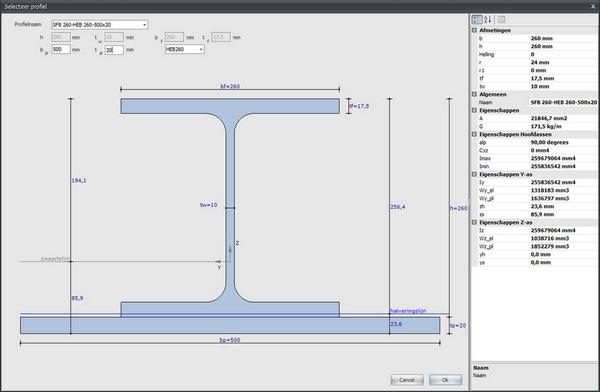Select the alp value '90,00 degrees'
The height and width of the screenshot is (392, 600).
tap(549, 142)
